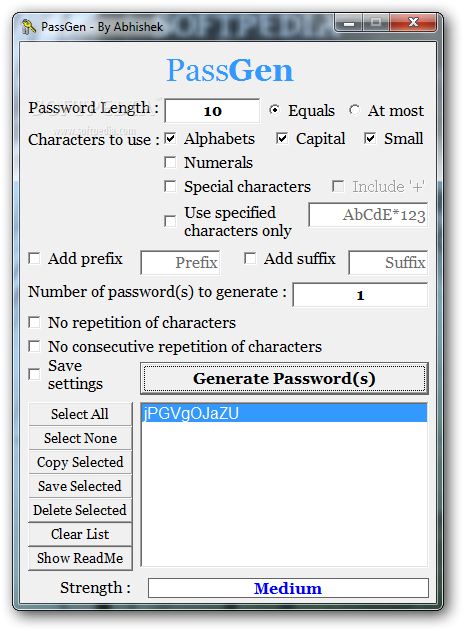Check No consecutive repetition of characters
Viewport: 464px width, 631px height.
tap(34, 346)
